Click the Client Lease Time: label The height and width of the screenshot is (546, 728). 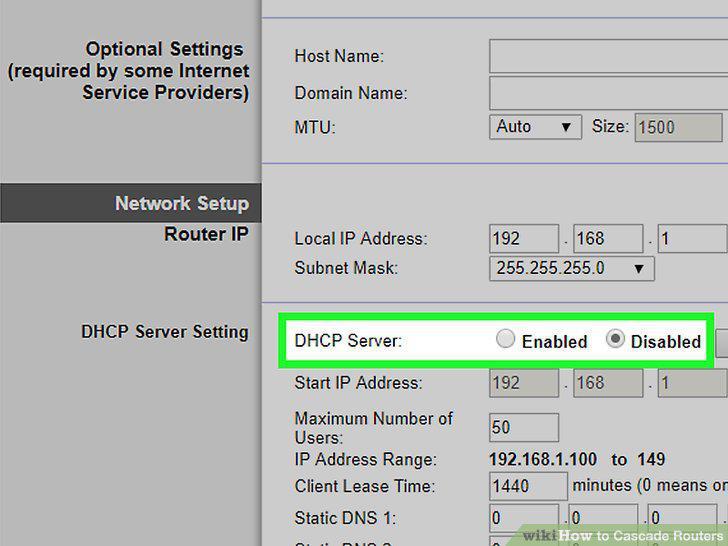tap(365, 486)
